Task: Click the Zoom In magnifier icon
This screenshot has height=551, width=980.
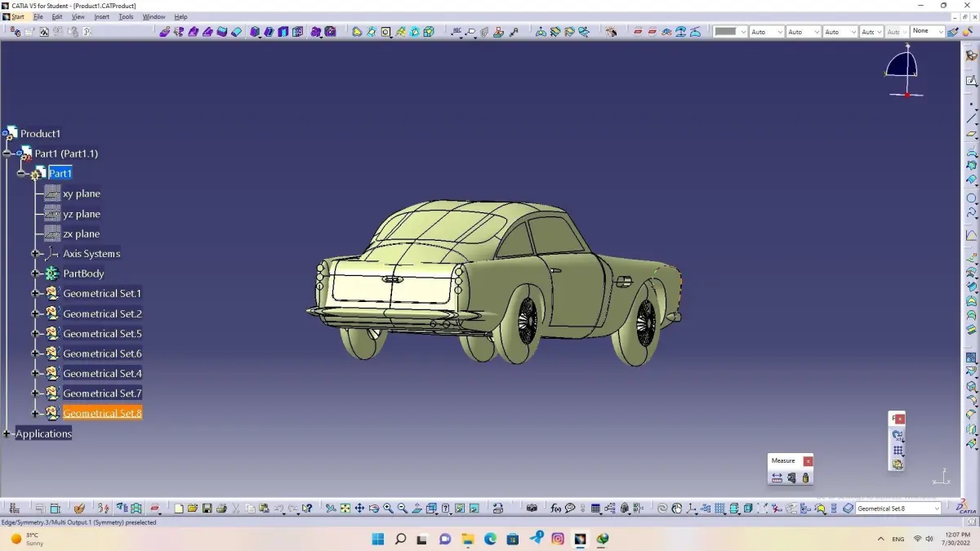Action: [x=388, y=508]
